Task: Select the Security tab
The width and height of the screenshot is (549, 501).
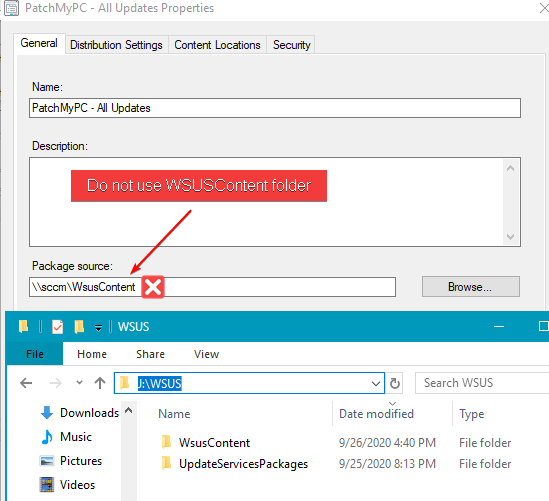Action: click(x=291, y=45)
